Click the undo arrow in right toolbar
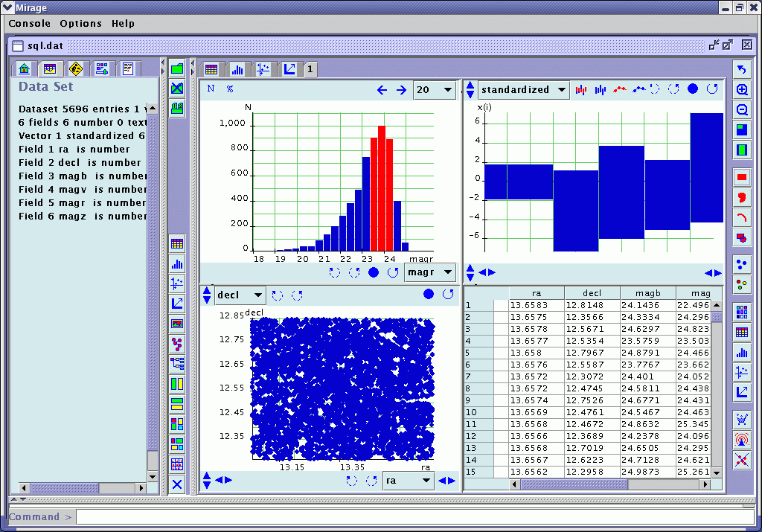 (x=742, y=69)
